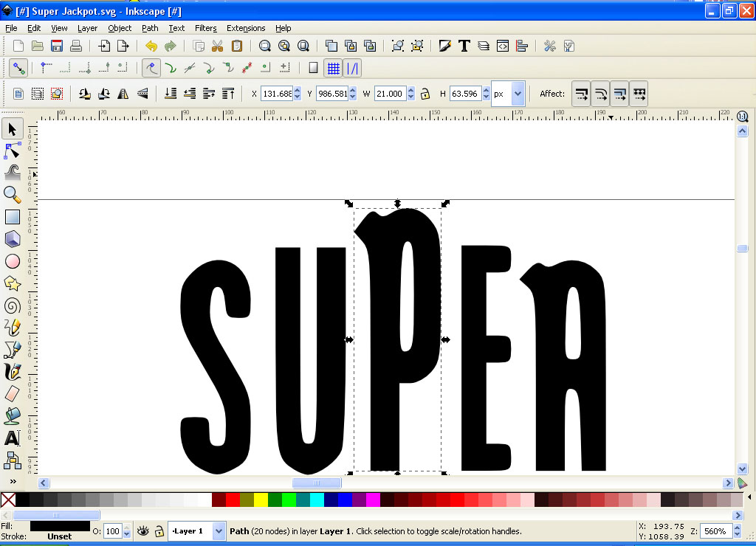Flip selection horizontally
Viewport: 756px width, 546px height.
(x=123, y=94)
